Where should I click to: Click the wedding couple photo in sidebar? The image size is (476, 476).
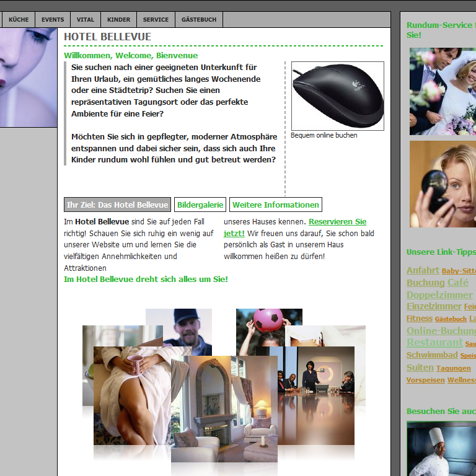(x=443, y=91)
